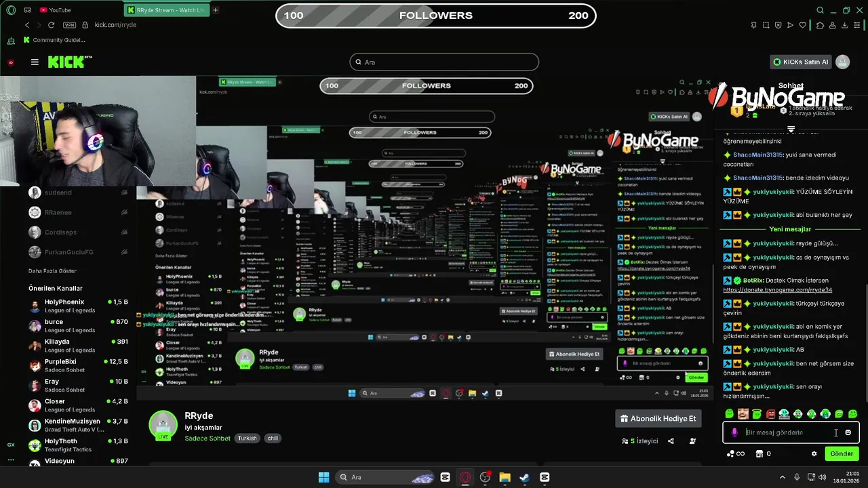Show hidden system tray icons chevron

pos(781,477)
